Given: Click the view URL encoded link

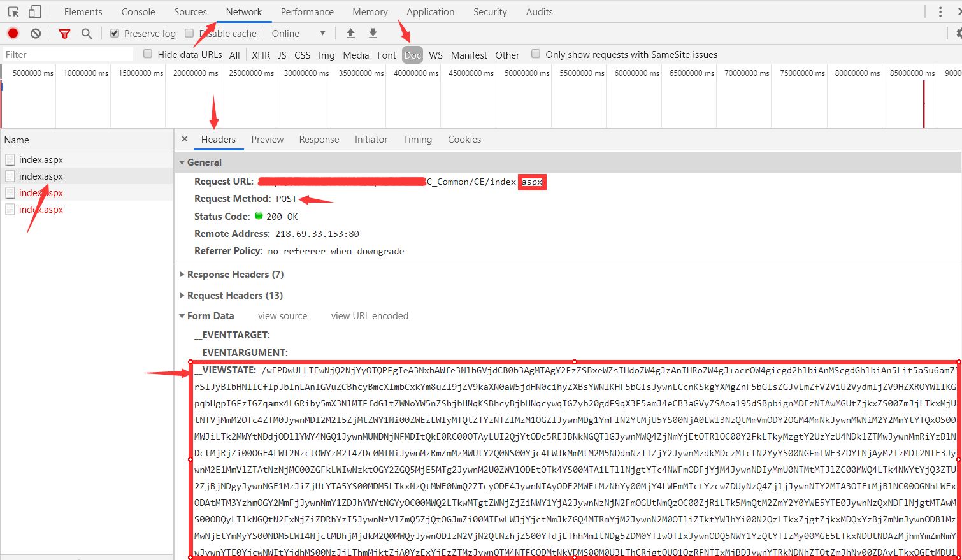Looking at the screenshot, I should point(370,316).
